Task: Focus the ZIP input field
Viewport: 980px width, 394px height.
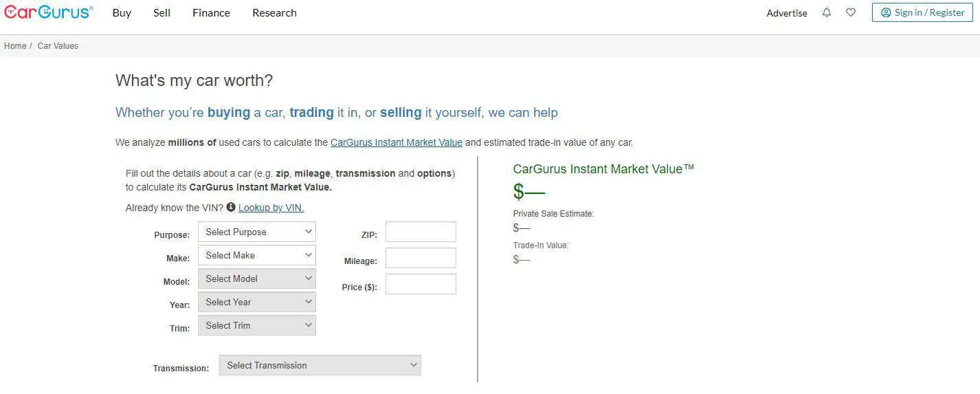Action: [x=421, y=232]
